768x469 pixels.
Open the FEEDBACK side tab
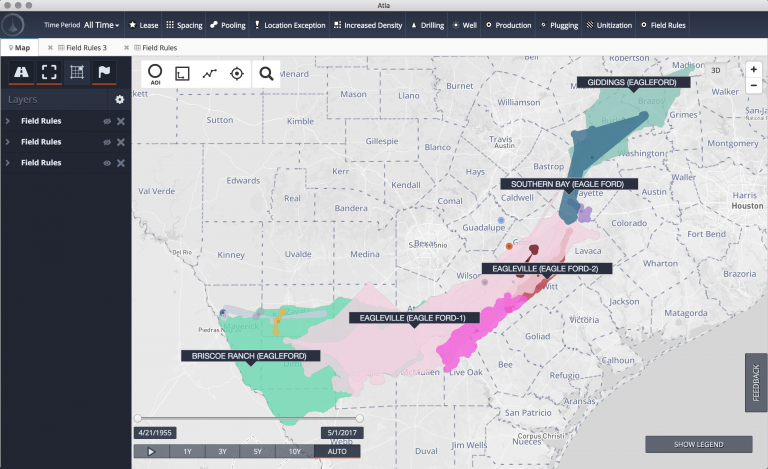click(756, 383)
